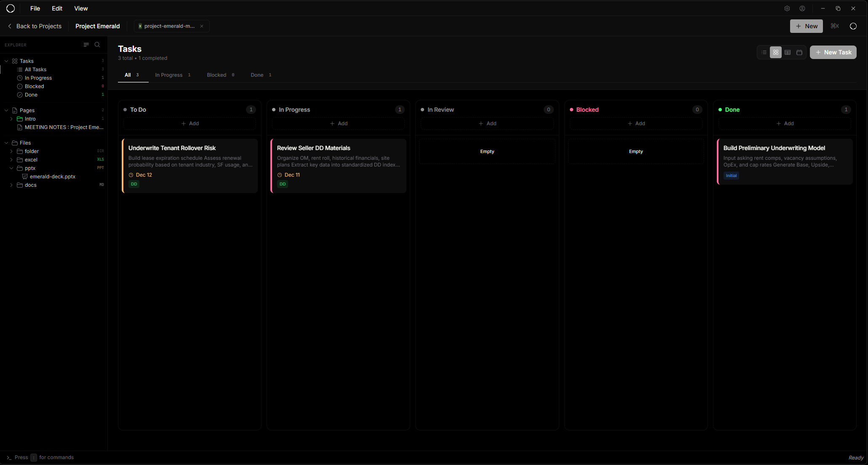
Task: Toggle the list view mode
Action: [764, 52]
